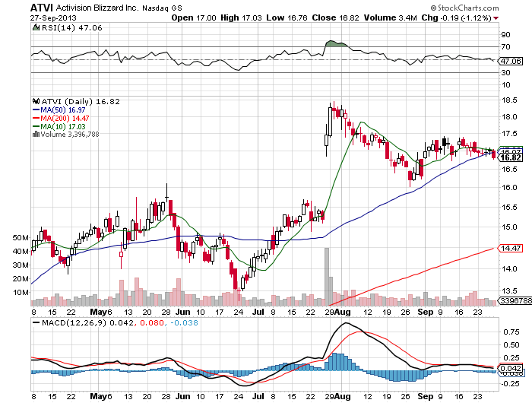Click the MA(50) 16.97 legend entry
Image resolution: width=532 pixels, height=403 pixels.
(x=59, y=110)
